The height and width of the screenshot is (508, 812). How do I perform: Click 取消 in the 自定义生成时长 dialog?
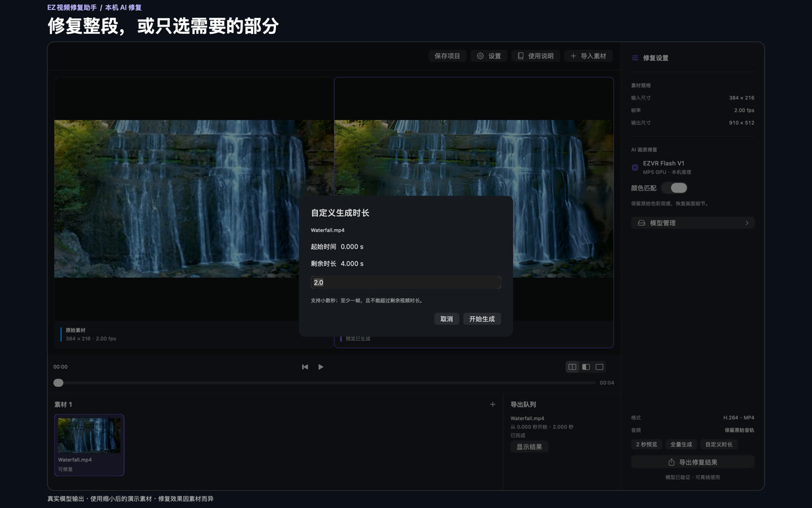click(447, 319)
